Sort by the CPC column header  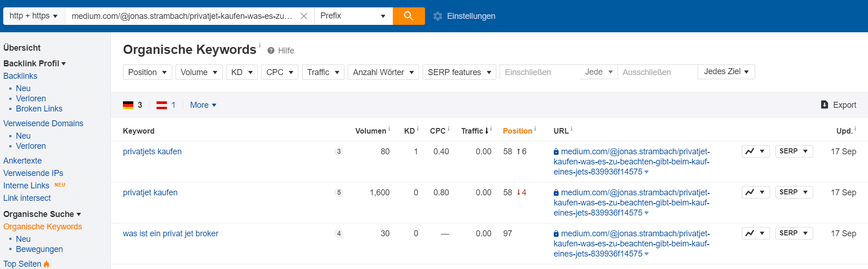click(437, 131)
